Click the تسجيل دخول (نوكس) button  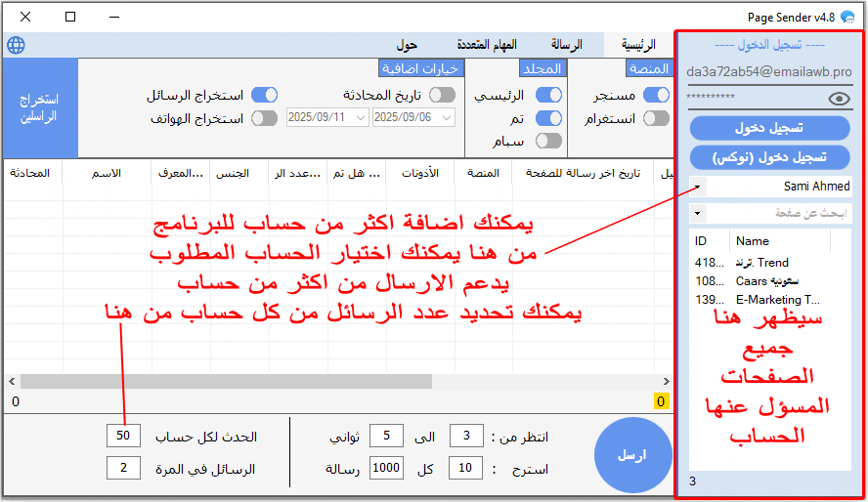(x=769, y=157)
